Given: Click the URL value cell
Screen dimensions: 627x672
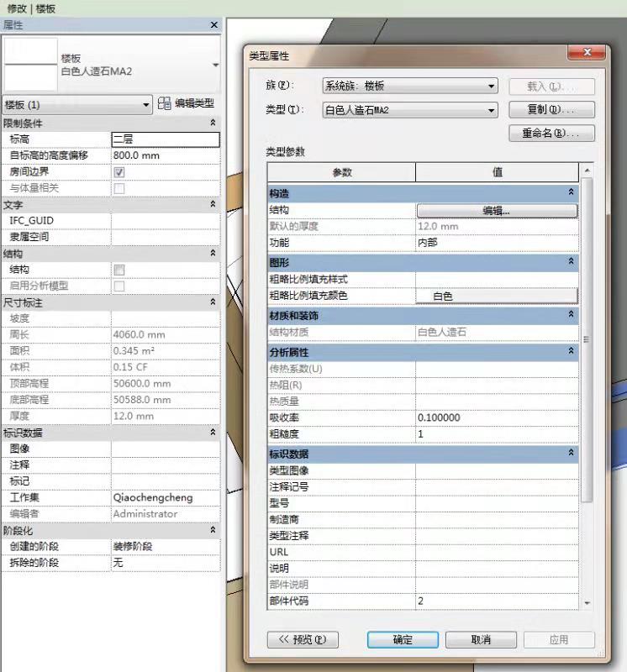Looking at the screenshot, I should pyautogui.click(x=497, y=552).
